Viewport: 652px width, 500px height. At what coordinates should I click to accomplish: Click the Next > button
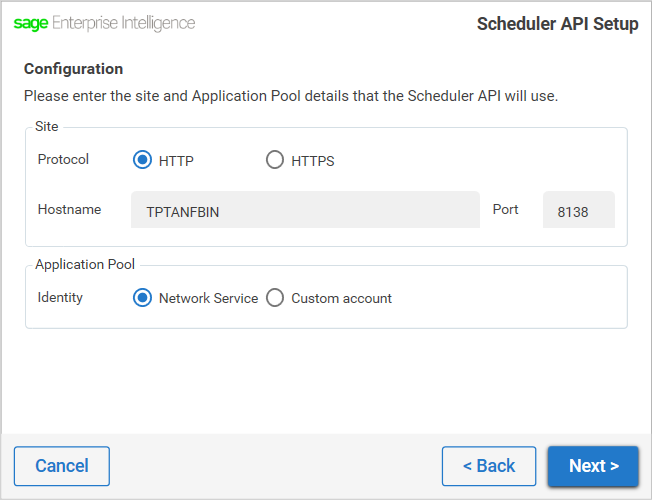pos(593,466)
